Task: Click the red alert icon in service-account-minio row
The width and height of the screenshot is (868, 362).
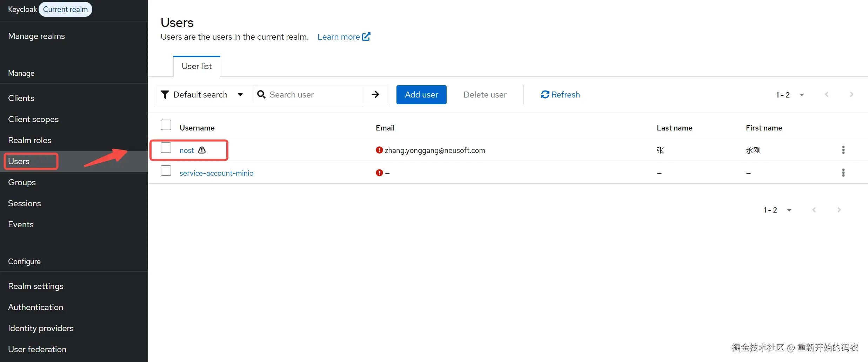Action: click(379, 173)
